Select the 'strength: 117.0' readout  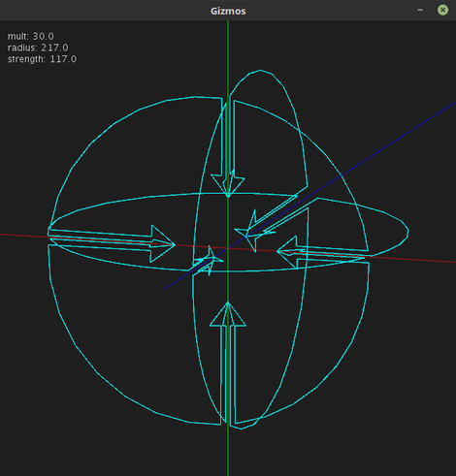pos(42,59)
